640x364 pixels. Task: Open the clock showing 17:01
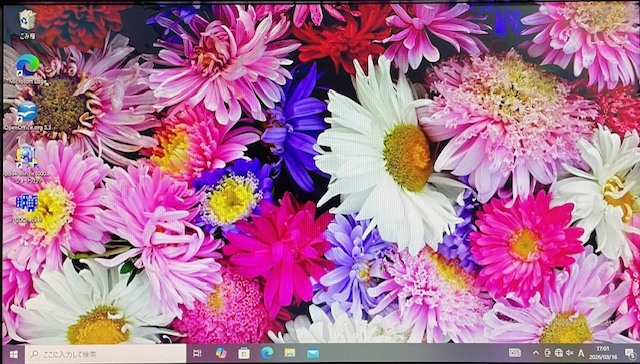[x=602, y=353]
